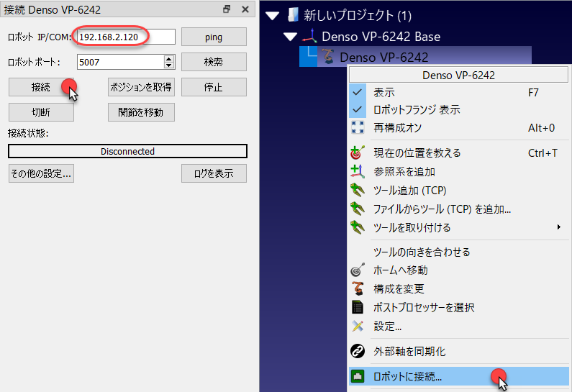Select 外部軸を同期化 menu entry
The width and height of the screenshot is (572, 392).
click(459, 351)
